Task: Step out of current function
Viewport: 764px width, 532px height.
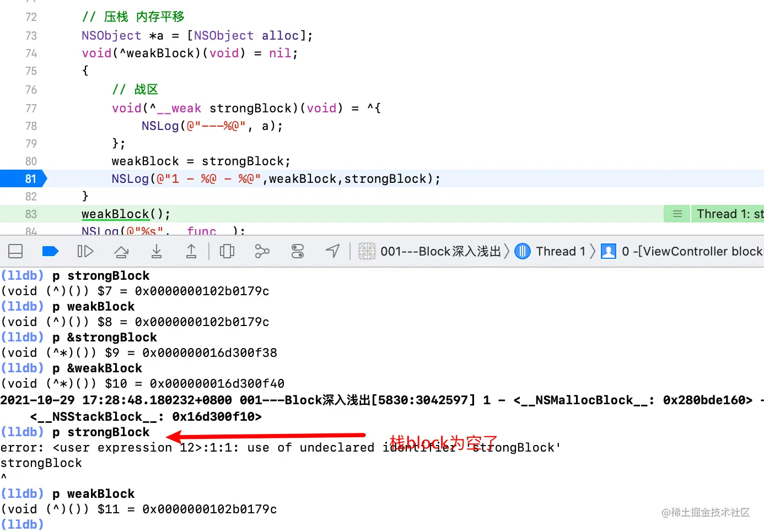Action: tap(191, 252)
